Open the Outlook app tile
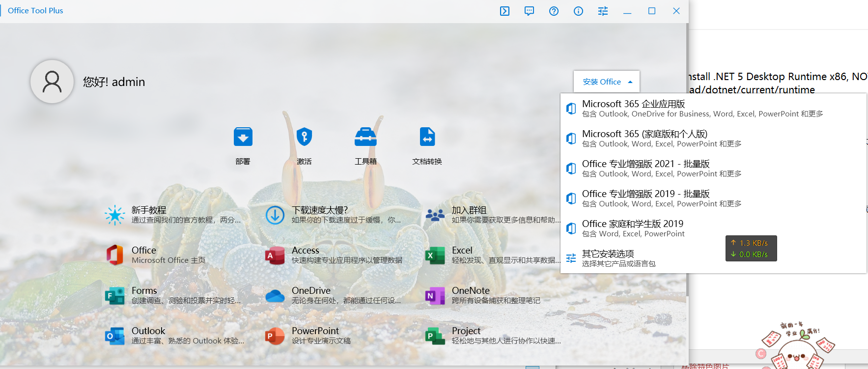 [x=173, y=336]
